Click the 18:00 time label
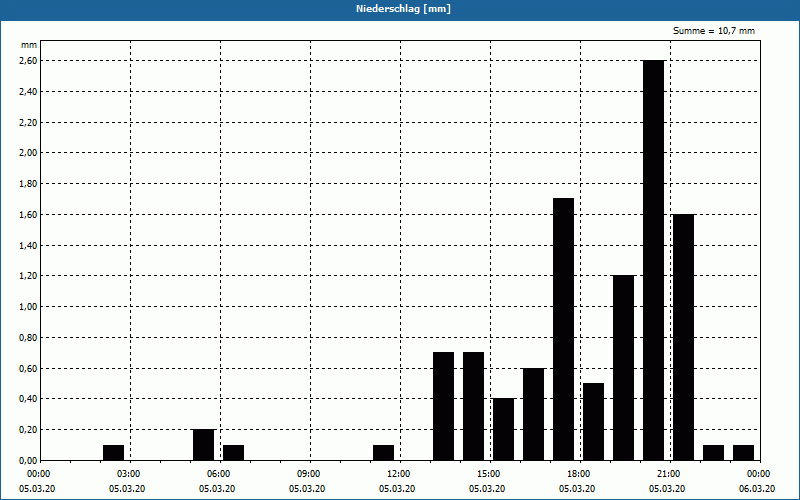Image resolution: width=800 pixels, height=500 pixels. tap(580, 474)
